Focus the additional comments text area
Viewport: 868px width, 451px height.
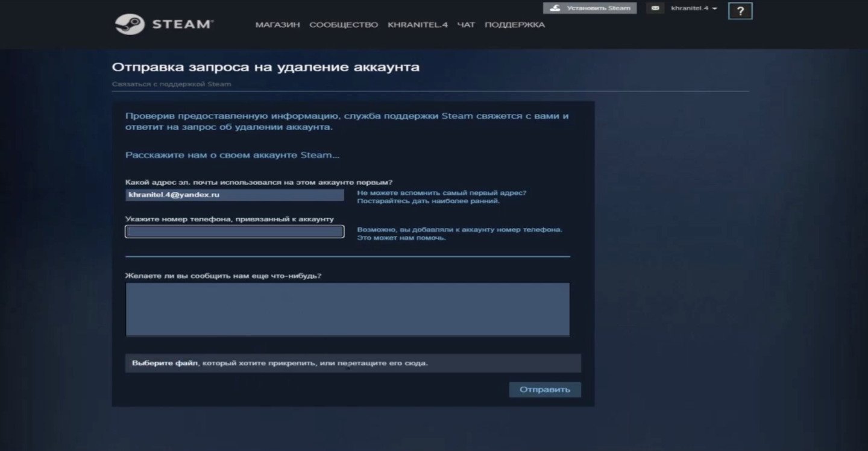(348, 309)
